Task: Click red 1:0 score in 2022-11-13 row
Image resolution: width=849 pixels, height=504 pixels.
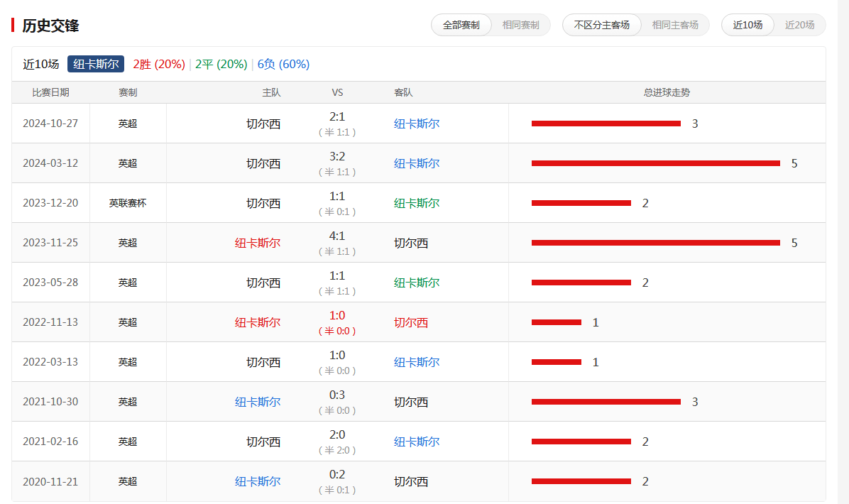Action: [x=336, y=316]
